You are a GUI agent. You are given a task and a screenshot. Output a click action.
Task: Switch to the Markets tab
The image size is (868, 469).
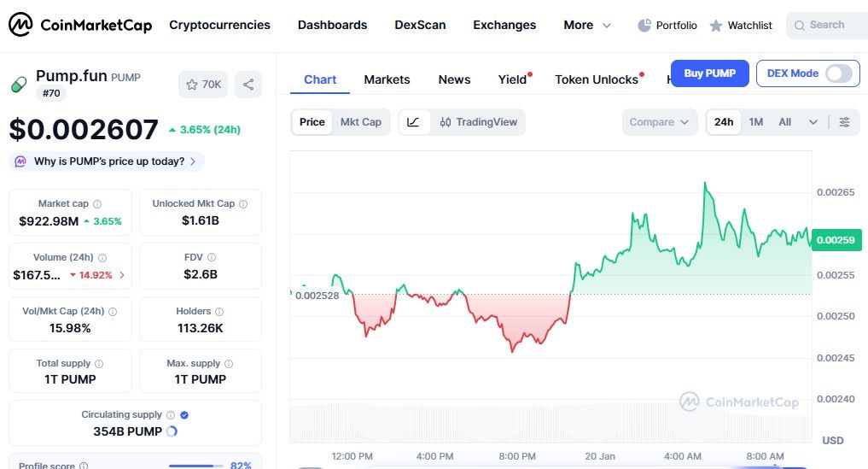click(387, 79)
